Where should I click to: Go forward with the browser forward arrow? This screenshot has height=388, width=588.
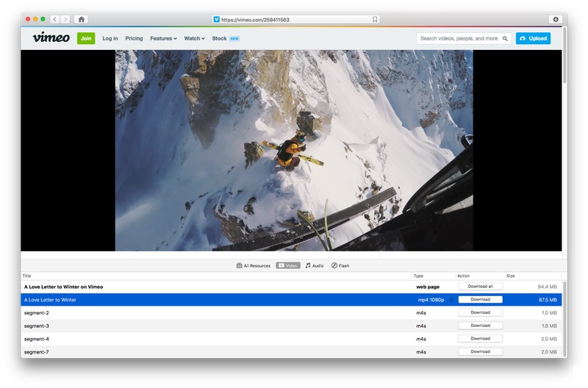65,20
